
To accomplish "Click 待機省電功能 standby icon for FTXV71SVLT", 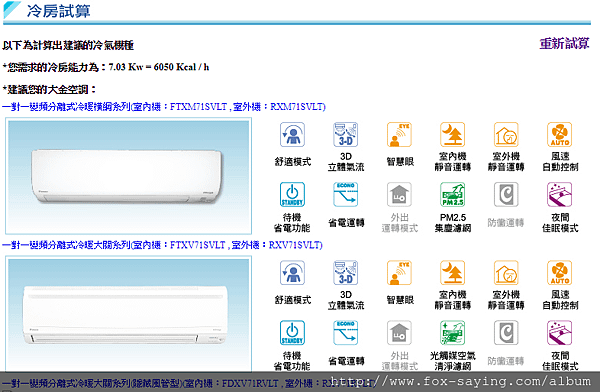I will (x=292, y=333).
